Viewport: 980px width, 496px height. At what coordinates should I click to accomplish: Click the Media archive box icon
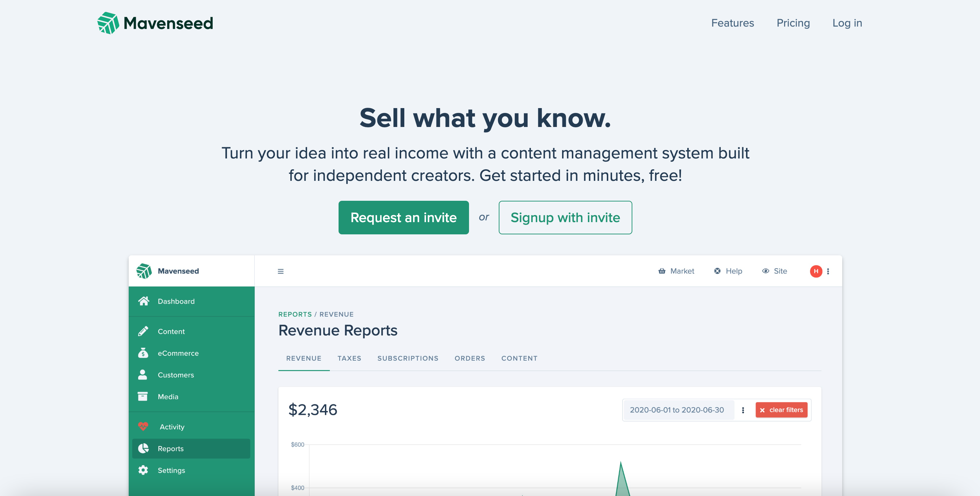click(x=143, y=396)
